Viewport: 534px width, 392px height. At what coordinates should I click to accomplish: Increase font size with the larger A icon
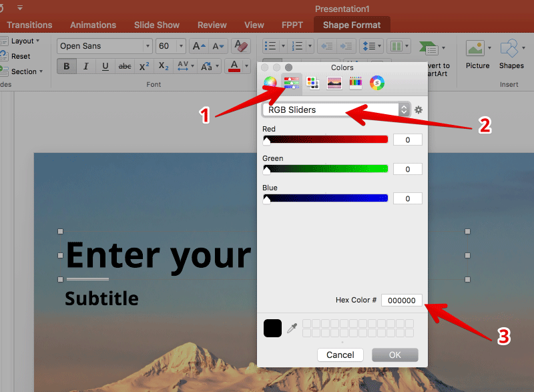(199, 46)
